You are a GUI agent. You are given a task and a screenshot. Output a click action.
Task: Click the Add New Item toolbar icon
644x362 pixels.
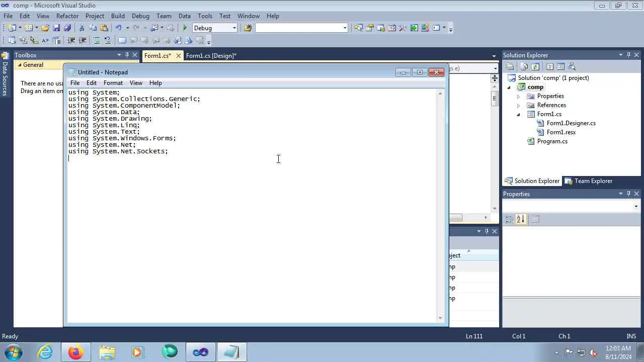click(x=29, y=28)
